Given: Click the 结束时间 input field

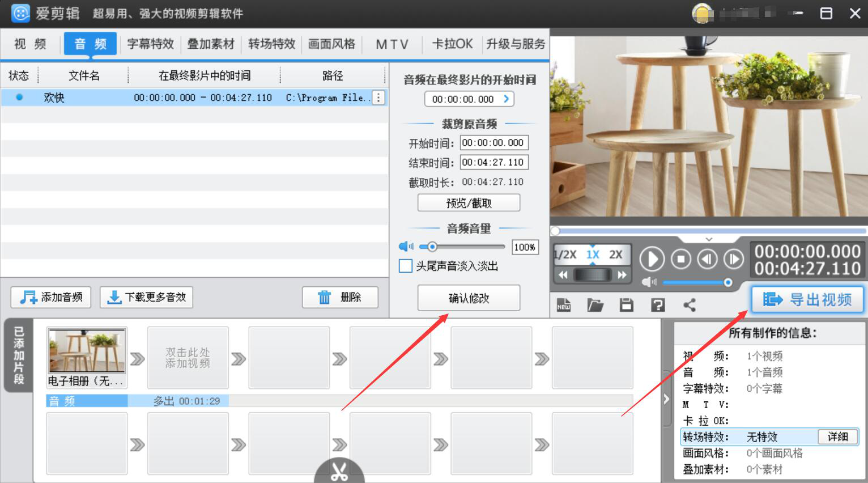Looking at the screenshot, I should coord(494,162).
